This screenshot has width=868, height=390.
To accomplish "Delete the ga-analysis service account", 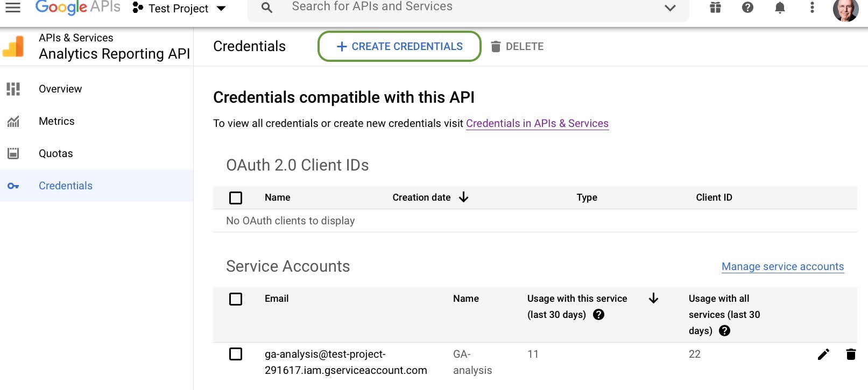I will coord(851,354).
